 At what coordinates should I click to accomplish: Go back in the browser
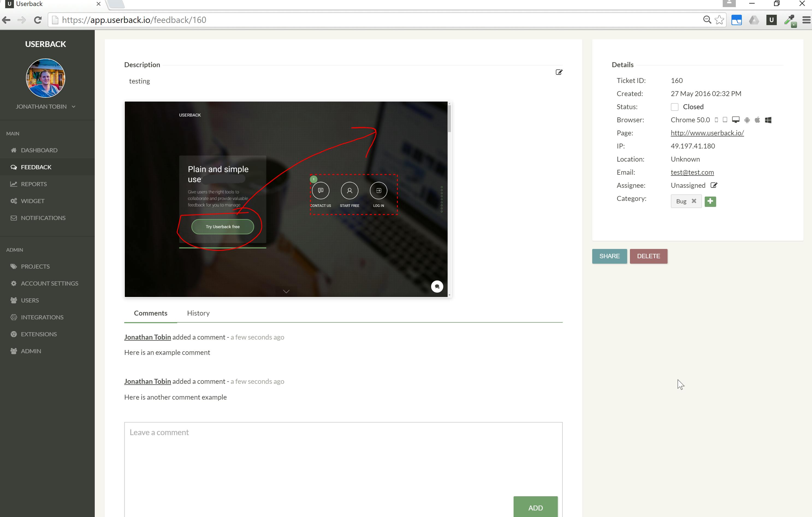[6, 20]
